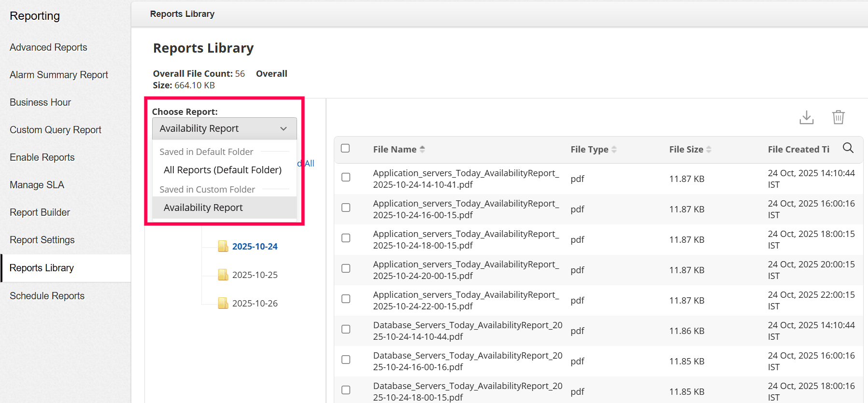Open the 2025-10-26 folder icon
Image resolution: width=868 pixels, height=403 pixels.
pos(223,303)
